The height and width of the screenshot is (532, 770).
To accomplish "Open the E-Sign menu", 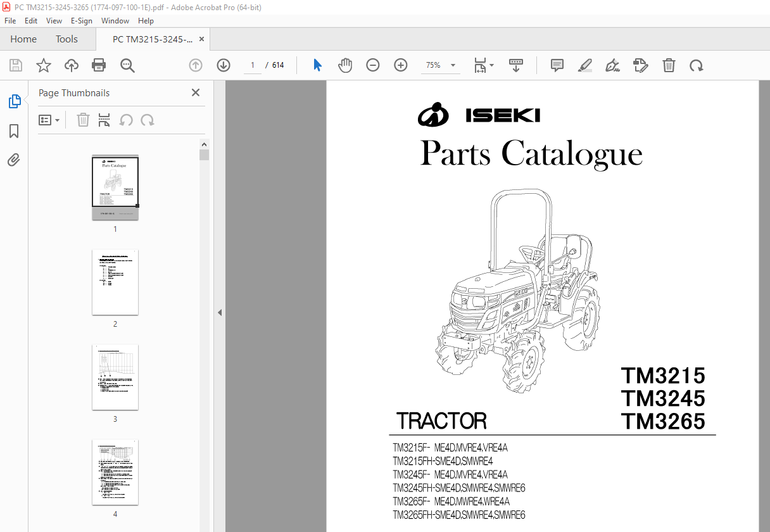I will coord(82,21).
